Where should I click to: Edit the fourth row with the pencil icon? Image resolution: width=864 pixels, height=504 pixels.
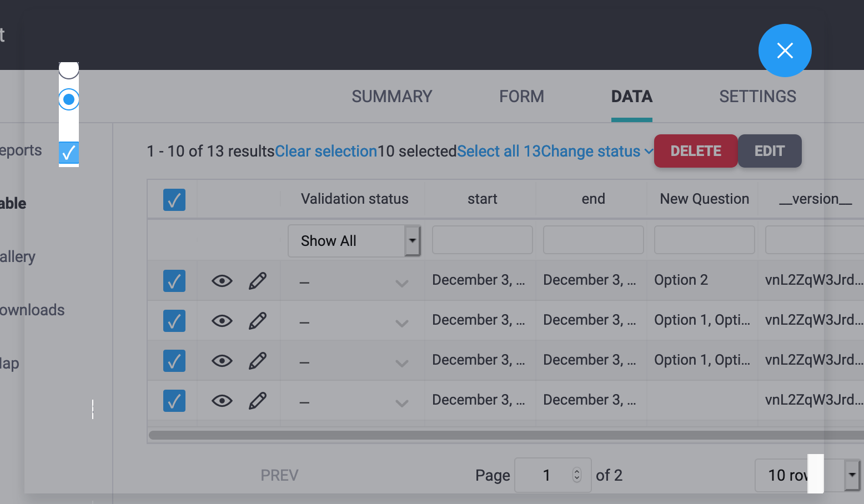tap(258, 400)
